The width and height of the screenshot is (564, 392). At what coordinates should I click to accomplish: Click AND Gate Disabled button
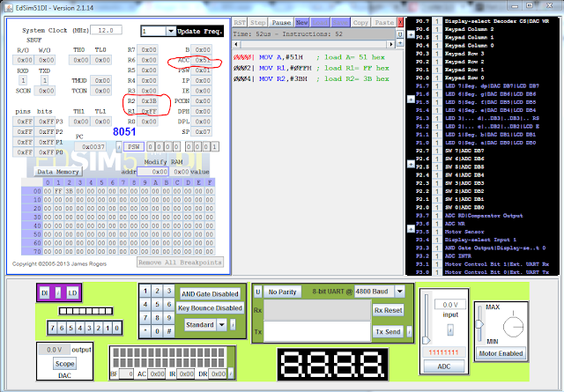210,294
